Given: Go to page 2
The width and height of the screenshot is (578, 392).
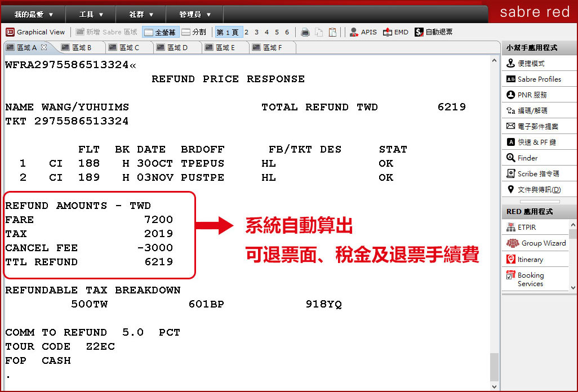Looking at the screenshot, I should tap(247, 32).
